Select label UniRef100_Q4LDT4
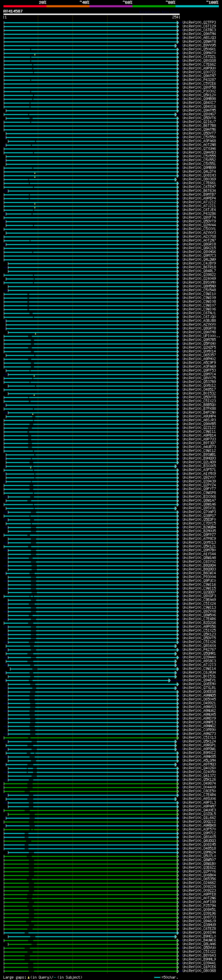 click(x=199, y=172)
